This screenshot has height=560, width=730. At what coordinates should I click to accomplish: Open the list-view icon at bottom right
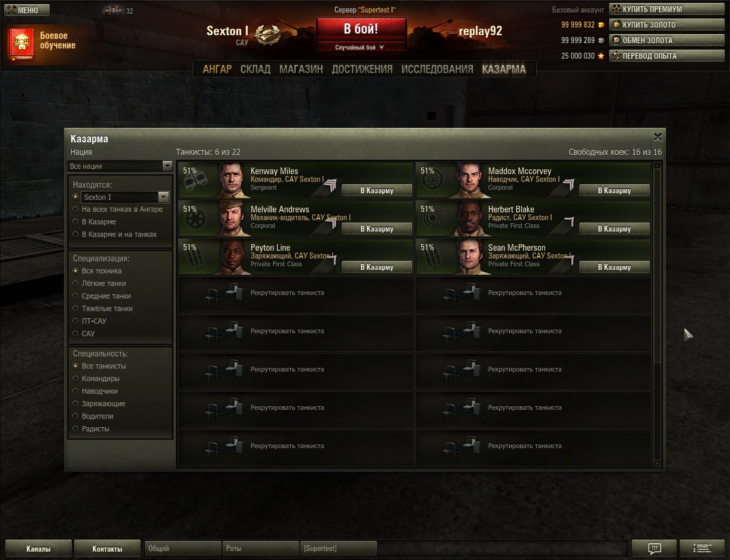702,548
